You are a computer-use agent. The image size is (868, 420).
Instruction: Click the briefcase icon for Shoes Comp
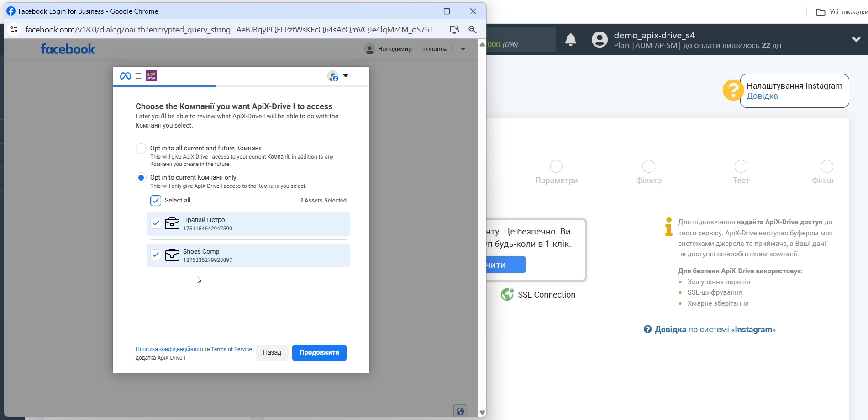172,255
